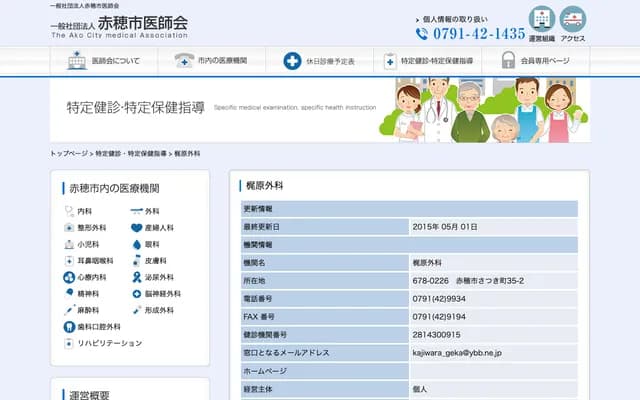Open the 泌尿外科 ribbon icon
This screenshot has width=640, height=400.
tap(137, 277)
